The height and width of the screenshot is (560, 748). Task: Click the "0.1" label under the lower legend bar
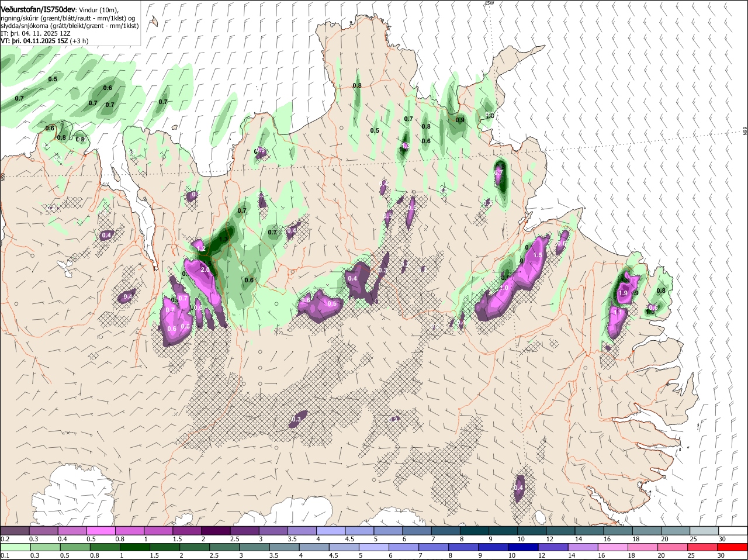pos(5,555)
